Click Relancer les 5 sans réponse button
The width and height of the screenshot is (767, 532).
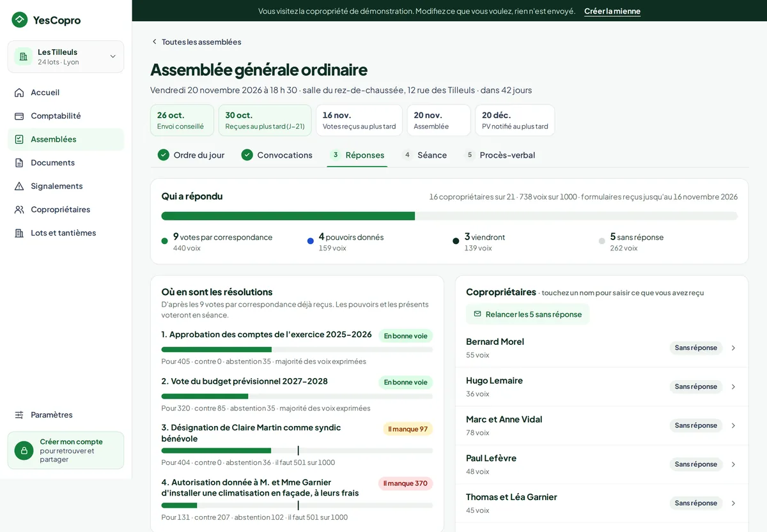(528, 314)
